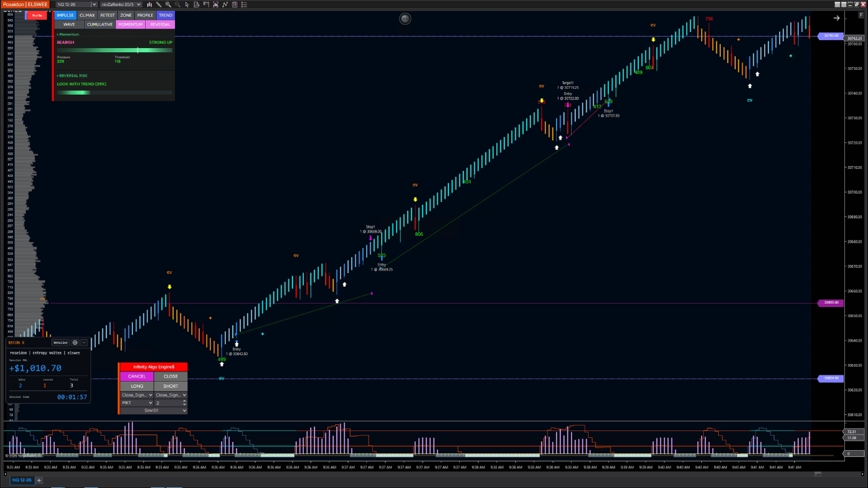Open the ninZaRenko 20/5 bar type dropdown
Image resolution: width=868 pixels, height=488 pixels.
click(121, 4)
